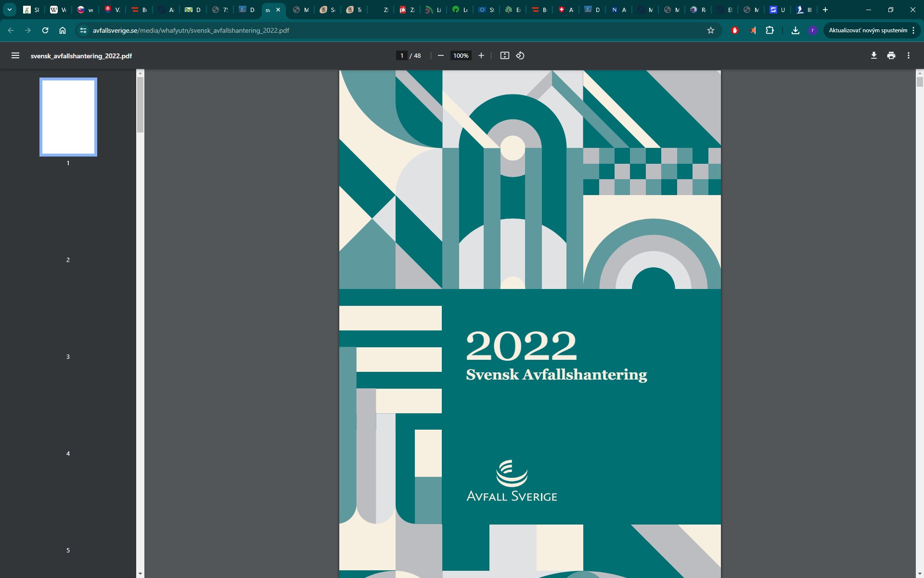Switch to the blue N icon tab

pyautogui.click(x=619, y=10)
